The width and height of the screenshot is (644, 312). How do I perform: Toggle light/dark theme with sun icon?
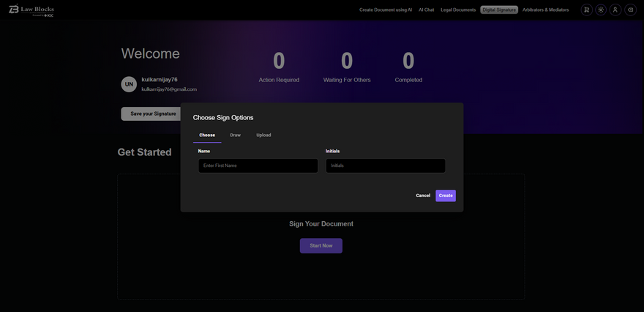coord(601,10)
